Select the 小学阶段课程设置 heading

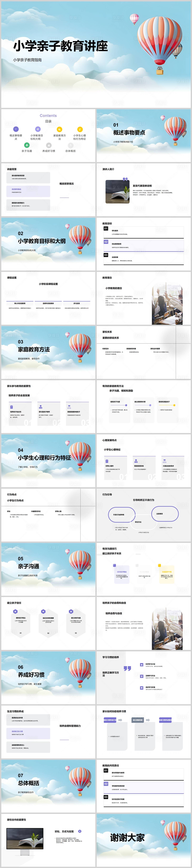[x=48, y=284]
